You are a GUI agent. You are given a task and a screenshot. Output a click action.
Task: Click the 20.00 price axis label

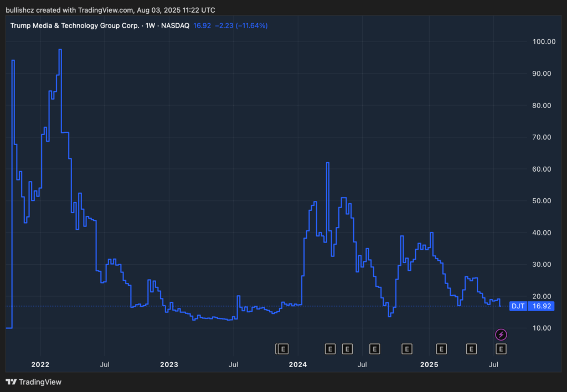542,296
